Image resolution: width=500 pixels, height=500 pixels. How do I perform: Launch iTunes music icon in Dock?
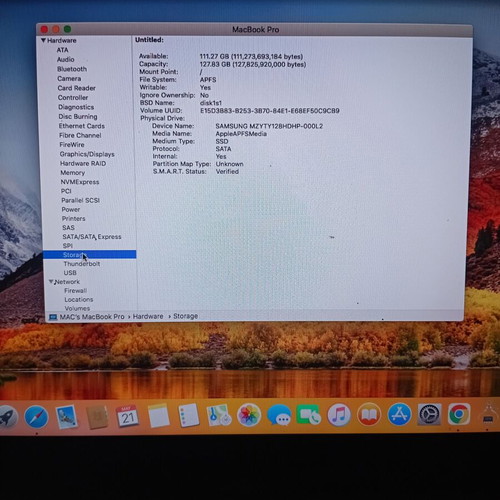click(339, 415)
